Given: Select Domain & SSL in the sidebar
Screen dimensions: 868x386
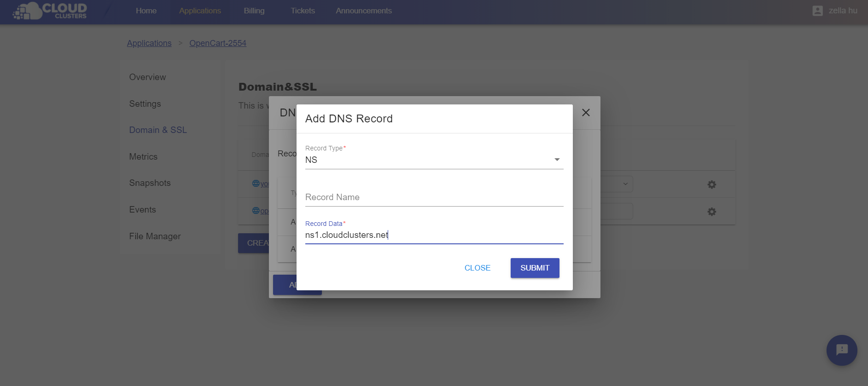Looking at the screenshot, I should [x=158, y=130].
